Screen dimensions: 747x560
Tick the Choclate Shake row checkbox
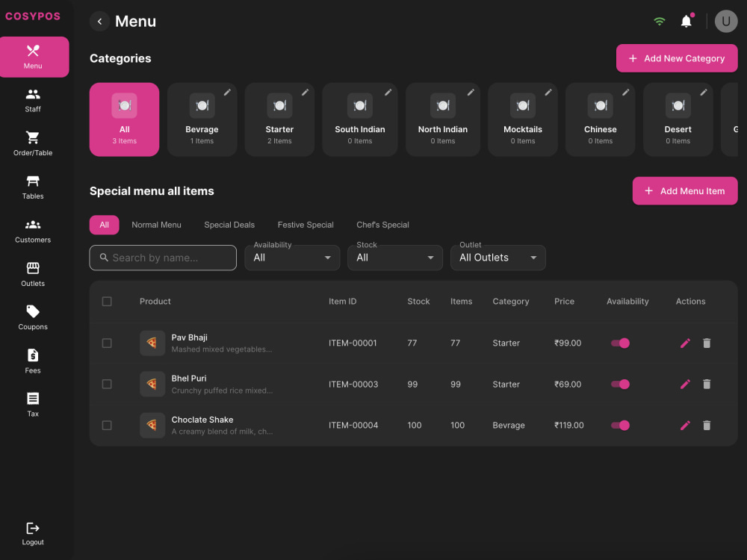pyautogui.click(x=107, y=426)
